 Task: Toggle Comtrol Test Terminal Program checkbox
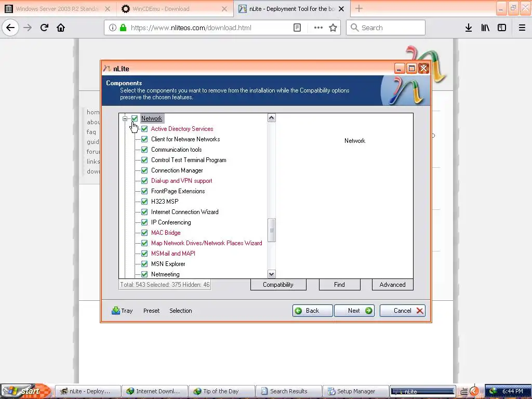pyautogui.click(x=144, y=160)
